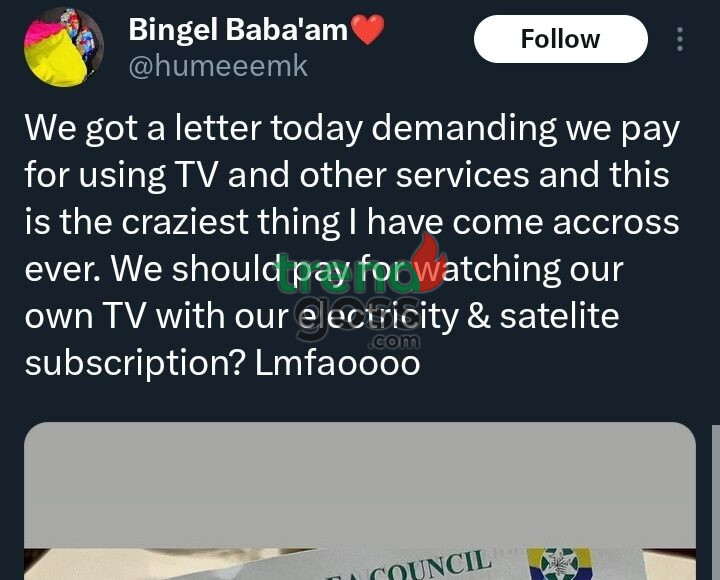Viewport: 720px width, 580px height.
Task: Click the colorful profile avatar picture
Action: tap(64, 47)
